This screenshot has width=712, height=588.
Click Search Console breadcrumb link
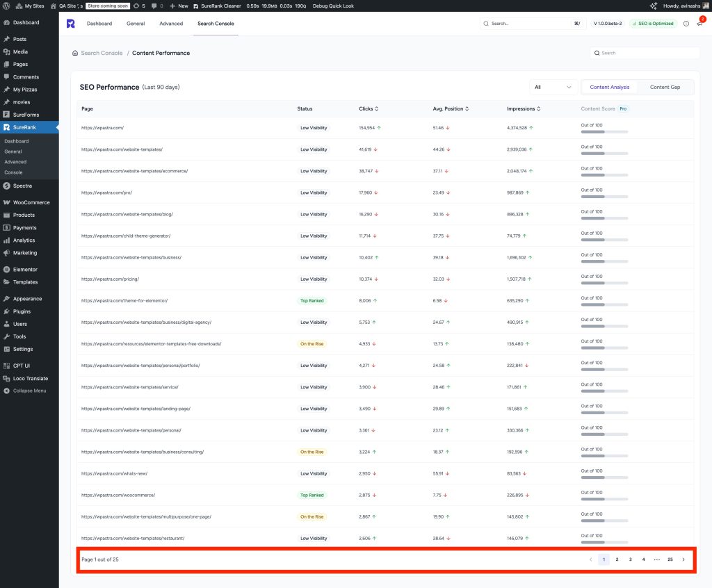(102, 53)
